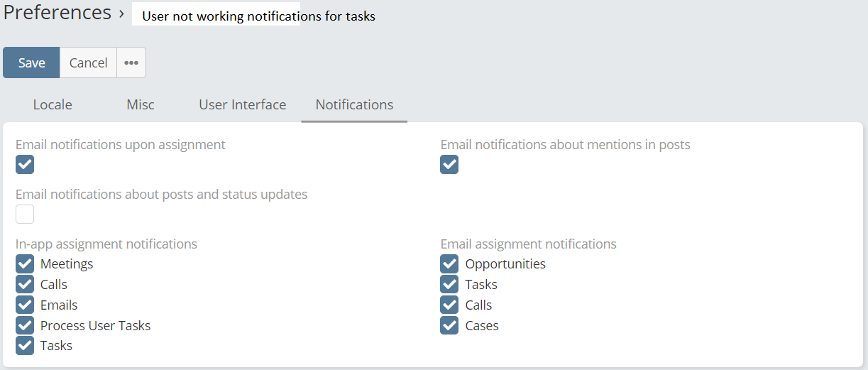This screenshot has height=370, width=868.
Task: Uncheck email Cases assignment notifications
Action: 449,326
